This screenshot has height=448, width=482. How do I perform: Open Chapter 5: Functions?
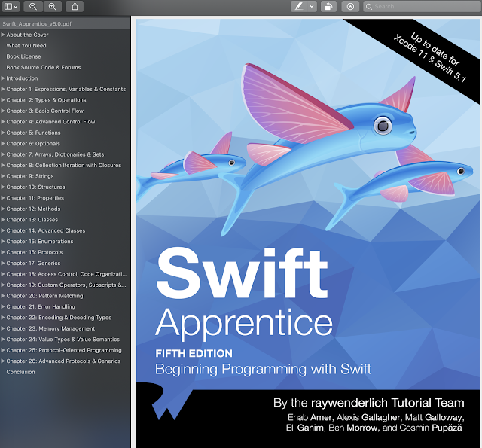coord(33,133)
